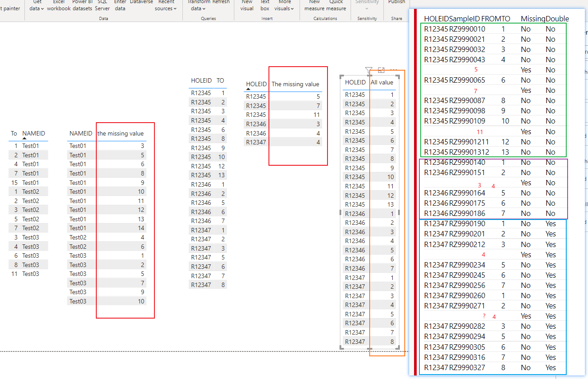
Task: Click sort arrow under HOLEID in The missing value table
Action: (x=249, y=89)
